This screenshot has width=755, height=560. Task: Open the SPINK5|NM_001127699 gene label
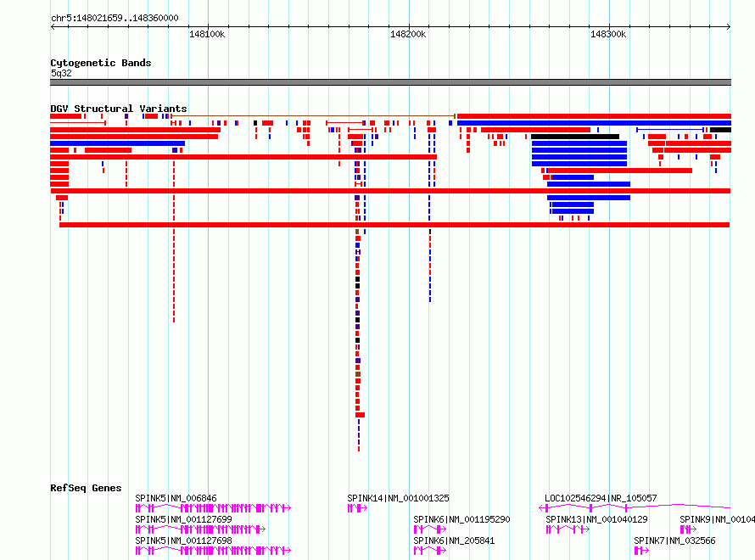[183, 519]
